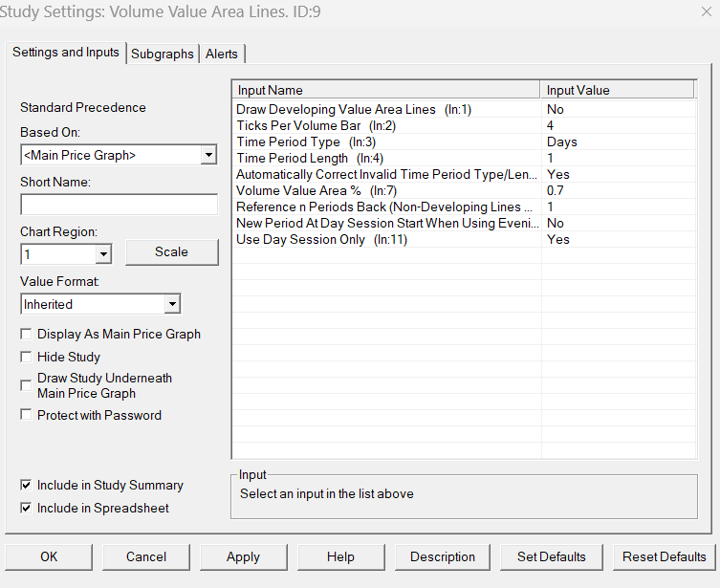
Task: Switch to the Subgraphs tab
Action: pyautogui.click(x=163, y=54)
